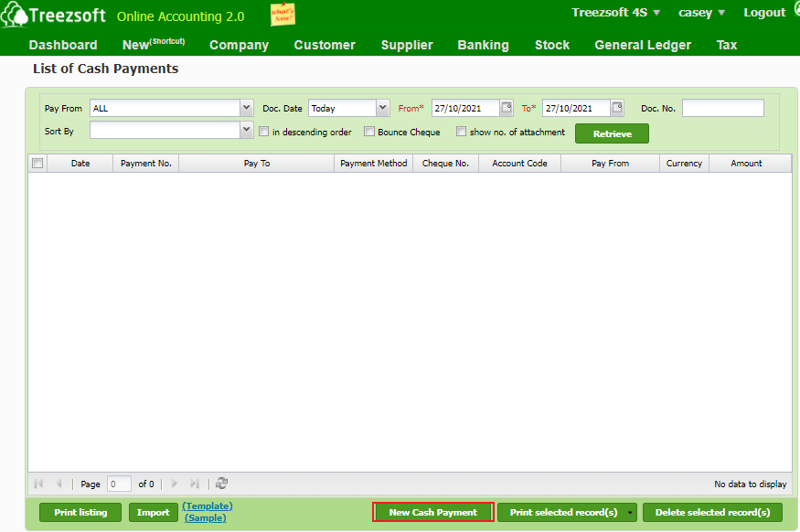Sort by Pay From column header
800x532 pixels.
[x=610, y=164]
